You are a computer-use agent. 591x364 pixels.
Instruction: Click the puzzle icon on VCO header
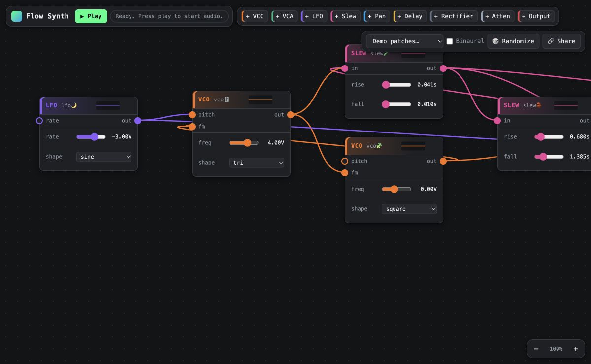379,146
